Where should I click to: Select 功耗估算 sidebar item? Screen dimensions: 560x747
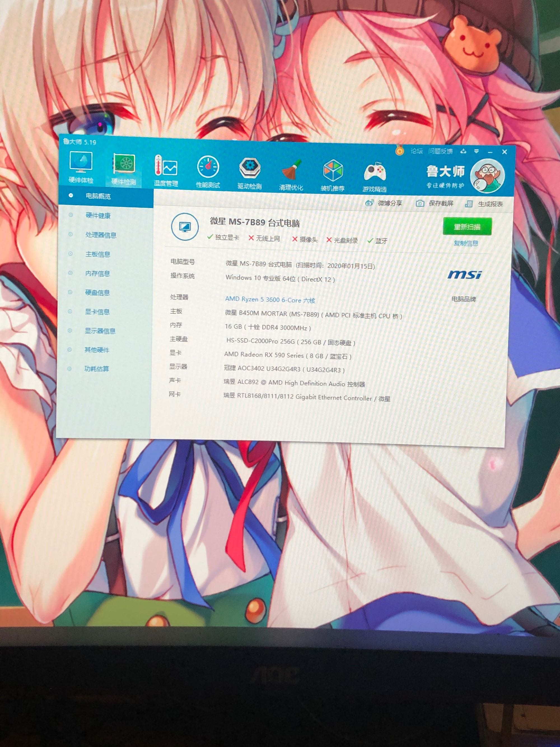pyautogui.click(x=97, y=369)
